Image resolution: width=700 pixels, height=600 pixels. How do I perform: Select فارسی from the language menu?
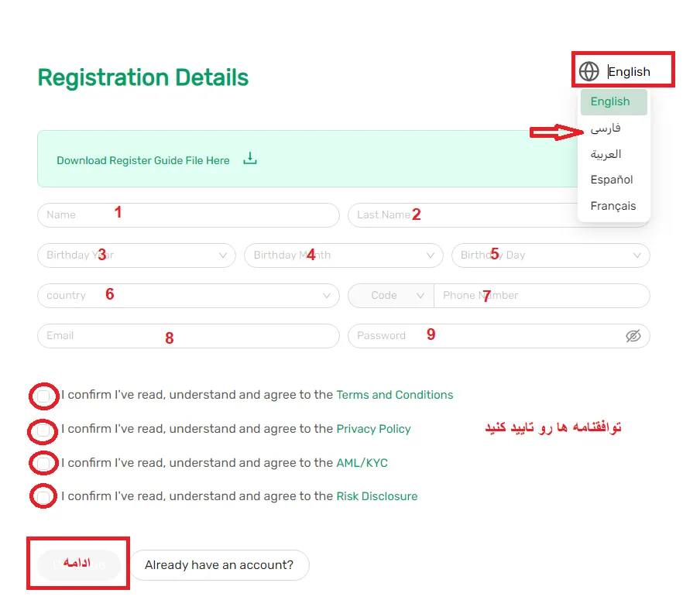click(x=606, y=128)
